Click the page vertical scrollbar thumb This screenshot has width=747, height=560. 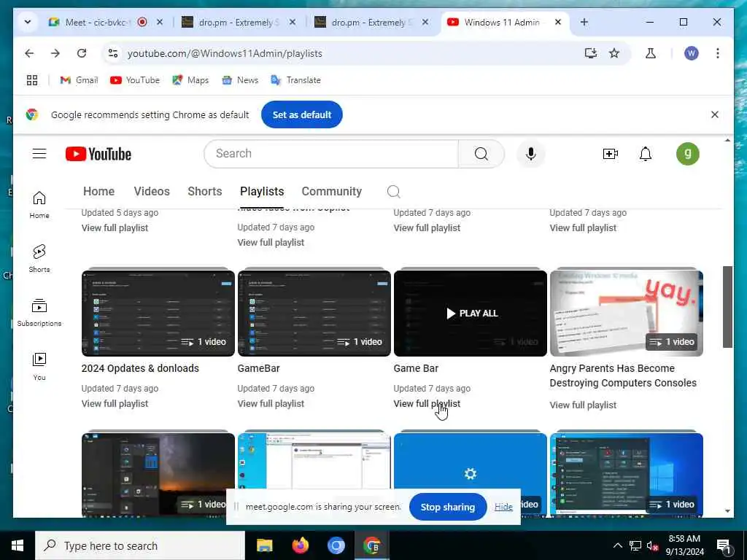(x=727, y=307)
